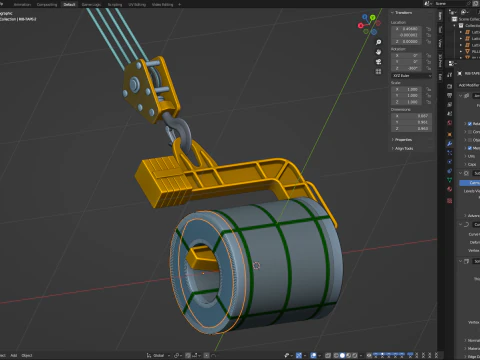Image resolution: width=480 pixels, height=360 pixels.
Task: Open the Add Modifier dropdown
Action: coord(469,85)
